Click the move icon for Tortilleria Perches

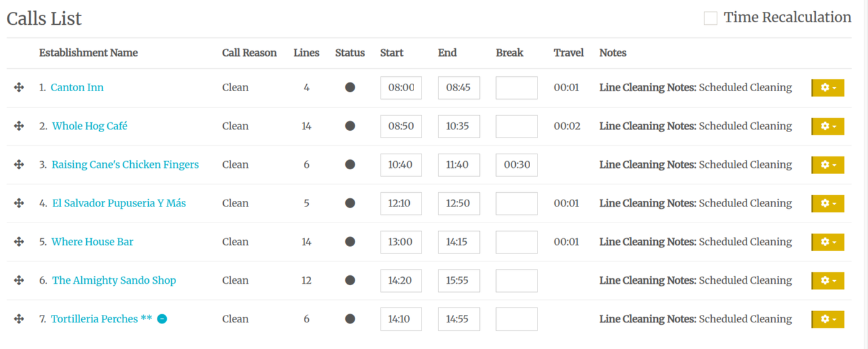tap(19, 319)
